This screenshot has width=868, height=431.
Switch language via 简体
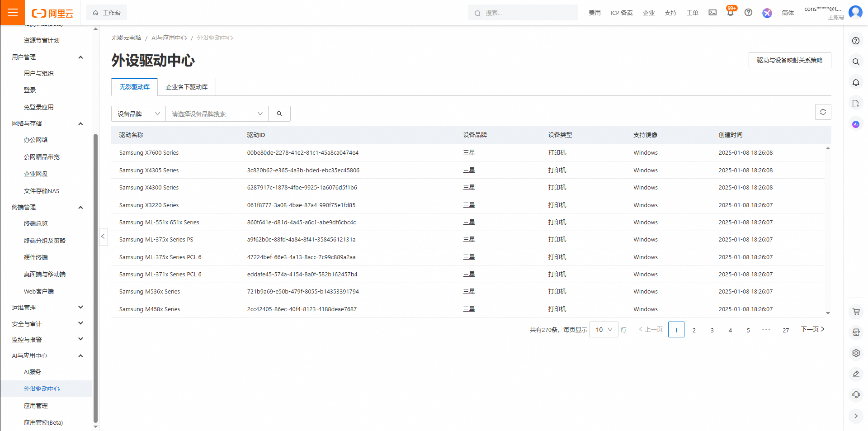click(788, 13)
